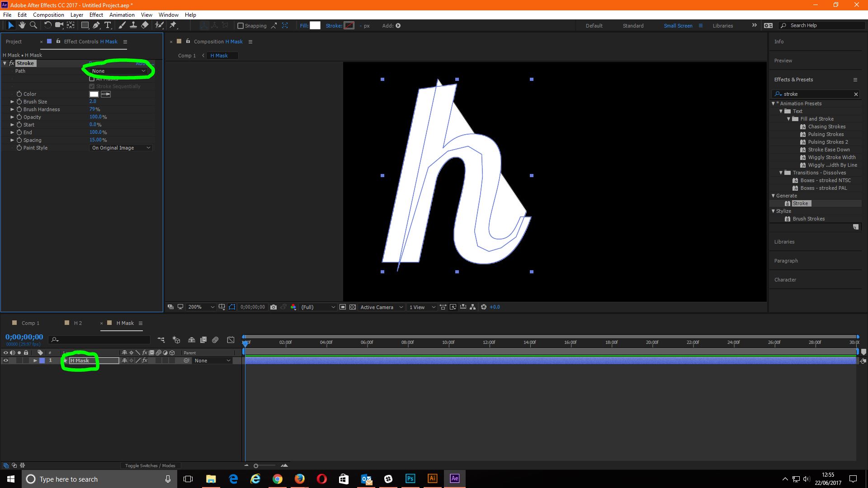Switch to the Comp 1 tab in the timeline
The image size is (868, 488).
31,323
